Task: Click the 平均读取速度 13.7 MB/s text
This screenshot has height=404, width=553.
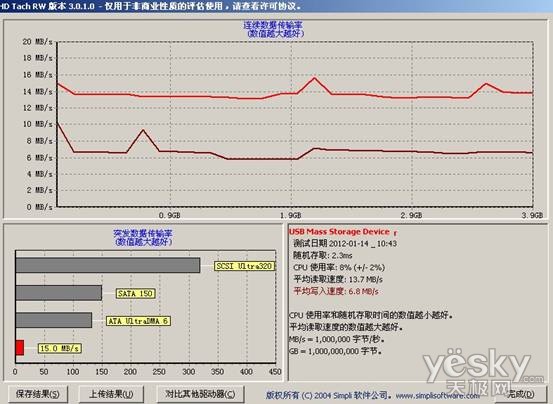Action: (x=338, y=279)
